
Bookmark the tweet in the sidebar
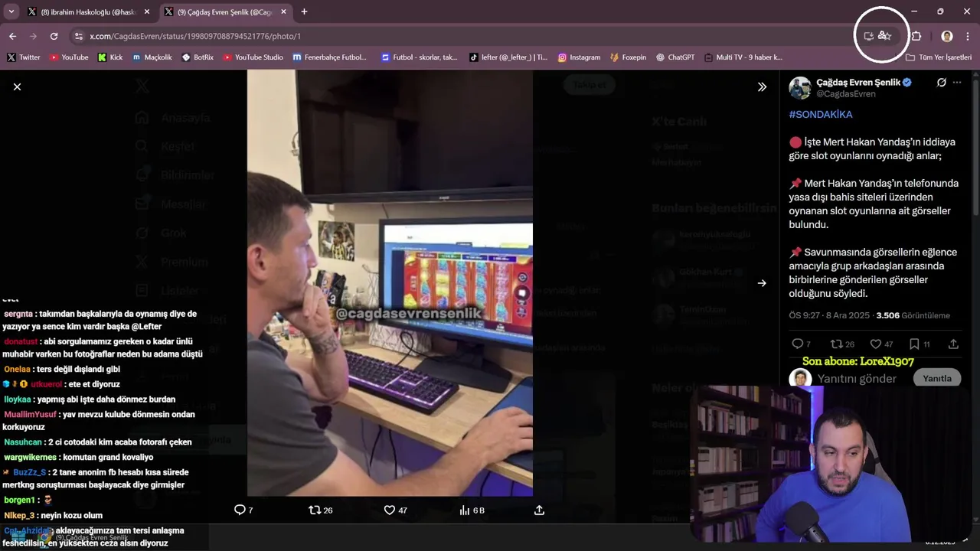914,344
